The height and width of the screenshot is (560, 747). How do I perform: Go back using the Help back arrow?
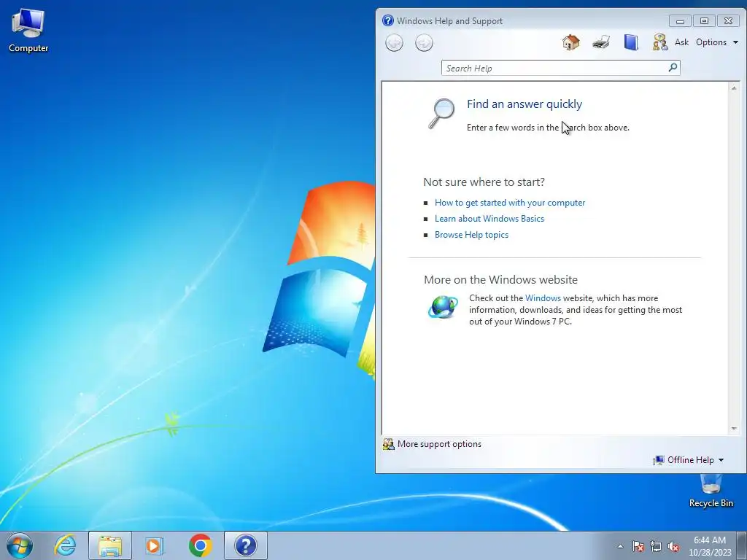394,43
